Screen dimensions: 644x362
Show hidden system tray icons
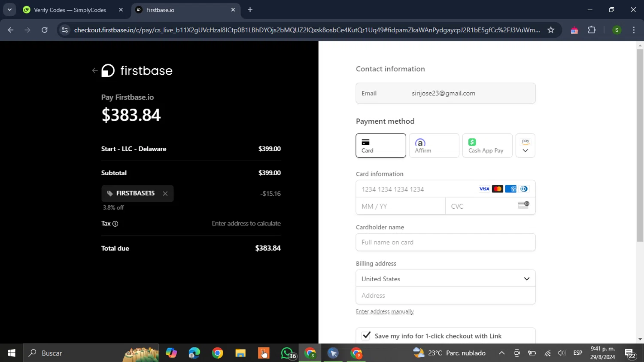pyautogui.click(x=501, y=353)
